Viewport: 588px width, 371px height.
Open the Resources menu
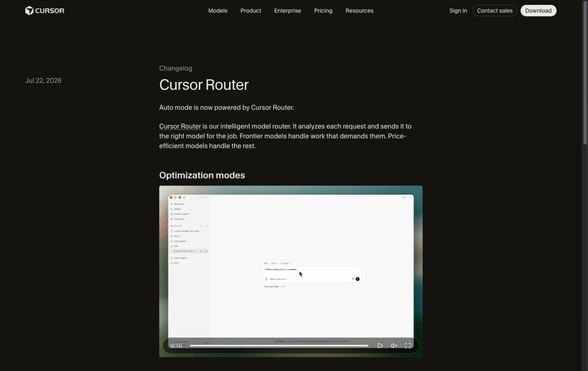[x=359, y=11]
